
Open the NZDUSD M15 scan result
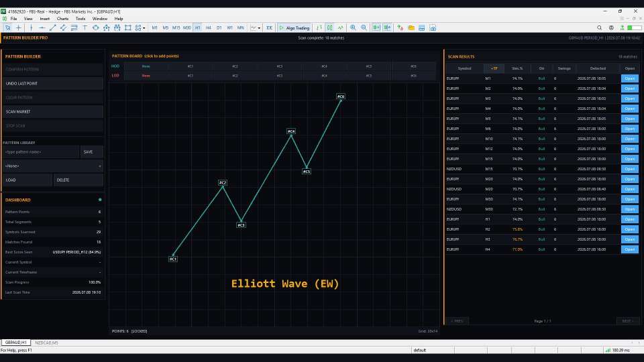tap(630, 169)
